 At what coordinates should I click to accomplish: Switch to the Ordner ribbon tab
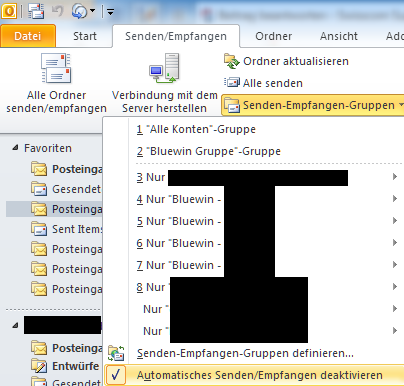click(x=274, y=36)
